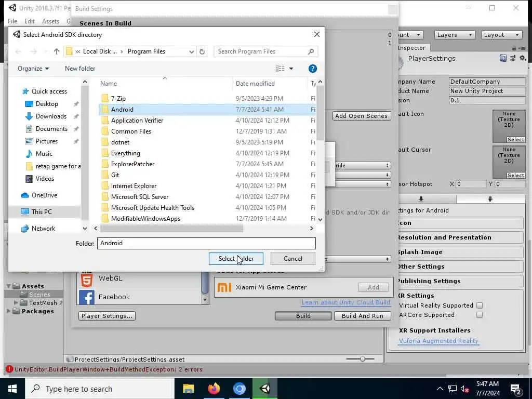The height and width of the screenshot is (399, 532).
Task: Open Desktop in Quick access sidebar
Action: (47, 104)
